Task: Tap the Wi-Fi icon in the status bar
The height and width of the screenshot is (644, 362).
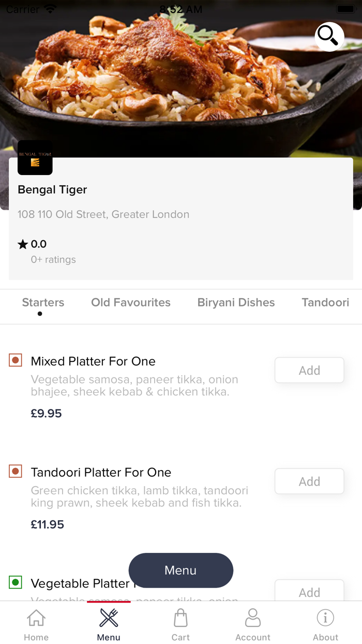Action: 50,7
